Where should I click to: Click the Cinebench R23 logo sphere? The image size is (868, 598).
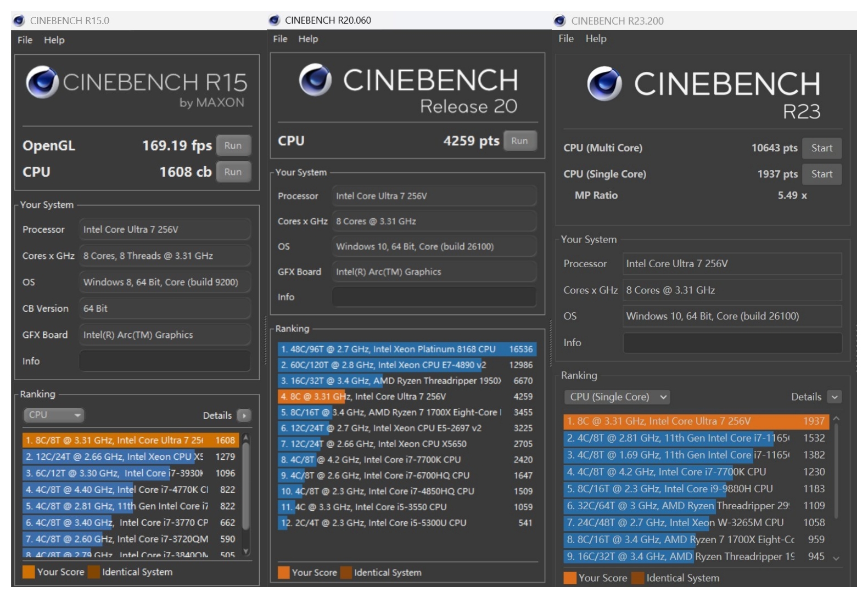click(x=604, y=84)
